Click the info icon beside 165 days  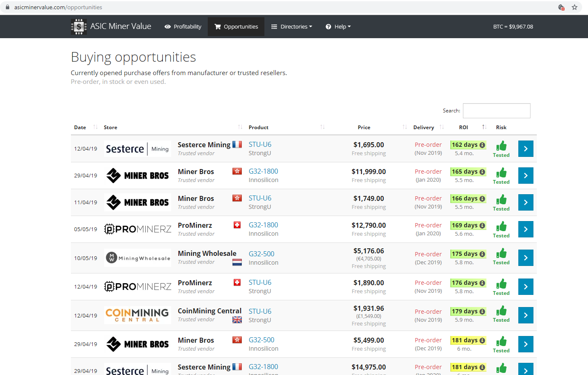[x=482, y=172]
